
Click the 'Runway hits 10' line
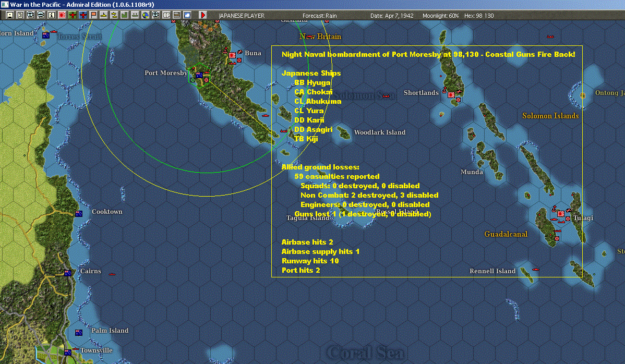point(310,261)
